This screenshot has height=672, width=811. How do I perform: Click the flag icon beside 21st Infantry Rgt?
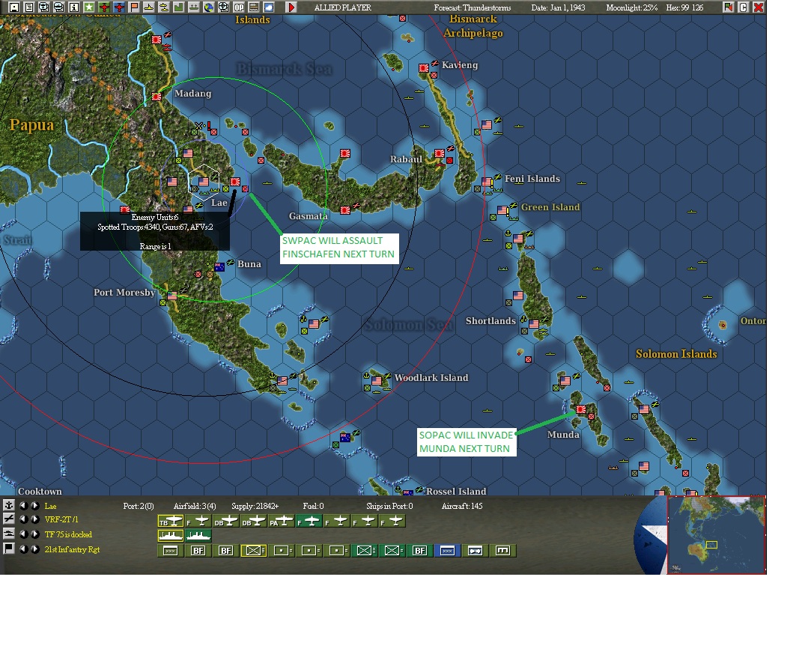coord(7,549)
